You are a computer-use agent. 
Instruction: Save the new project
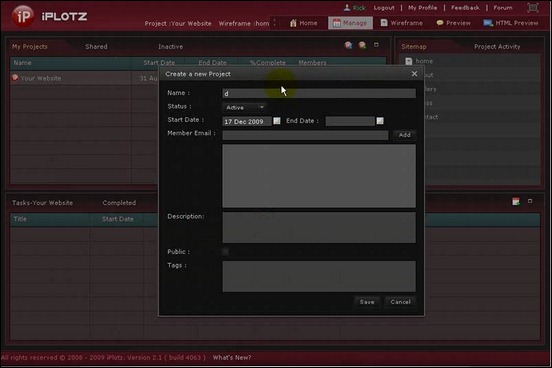367,302
